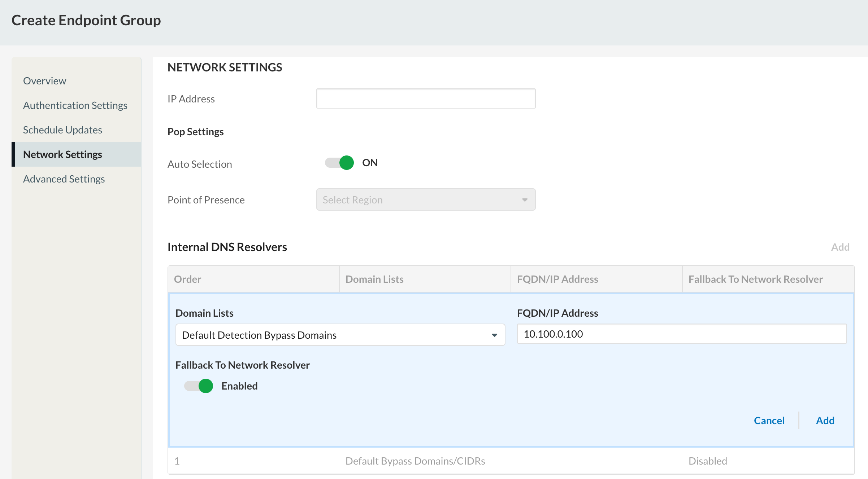Disable Fallback To Network Resolver toggle
868x479 pixels.
point(198,386)
